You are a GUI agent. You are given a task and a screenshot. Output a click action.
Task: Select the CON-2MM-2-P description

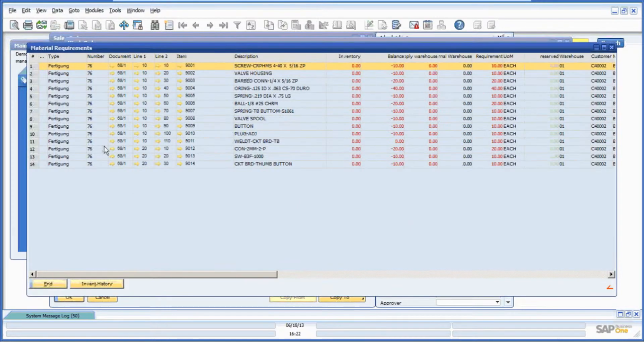pyautogui.click(x=250, y=149)
